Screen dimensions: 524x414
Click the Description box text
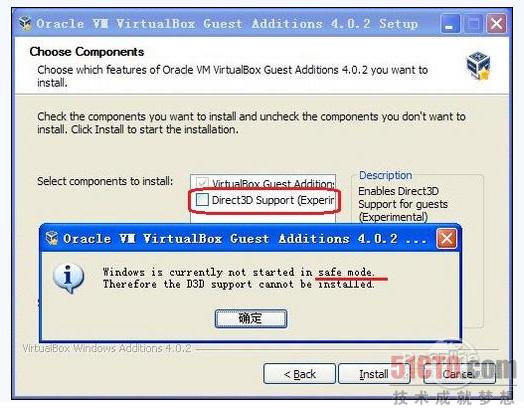(403, 204)
